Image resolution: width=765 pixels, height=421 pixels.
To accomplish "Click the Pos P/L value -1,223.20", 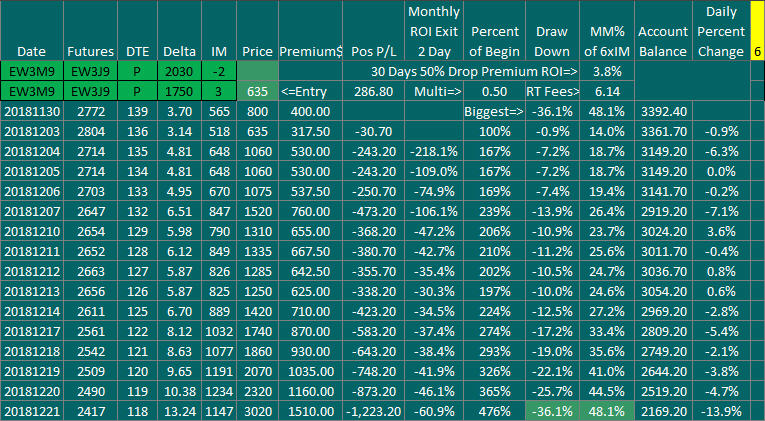I will tap(373, 411).
